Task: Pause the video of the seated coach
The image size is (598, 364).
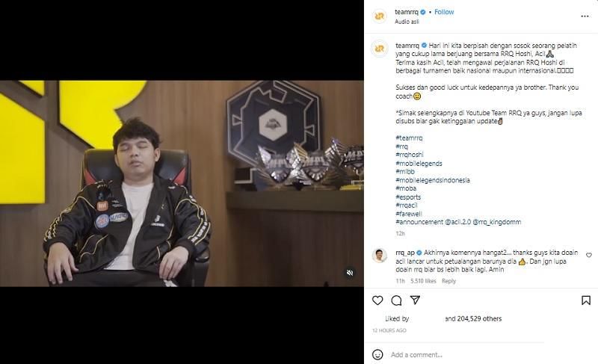Action: 182,183
